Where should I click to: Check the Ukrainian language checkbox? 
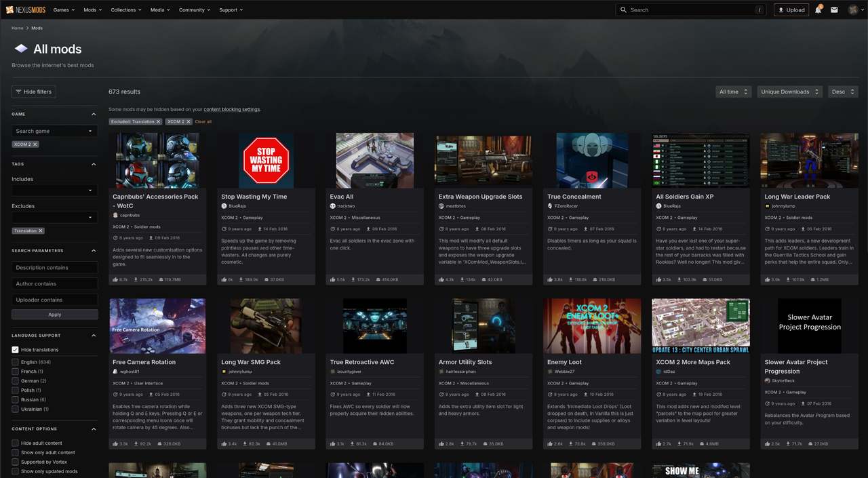pos(15,410)
